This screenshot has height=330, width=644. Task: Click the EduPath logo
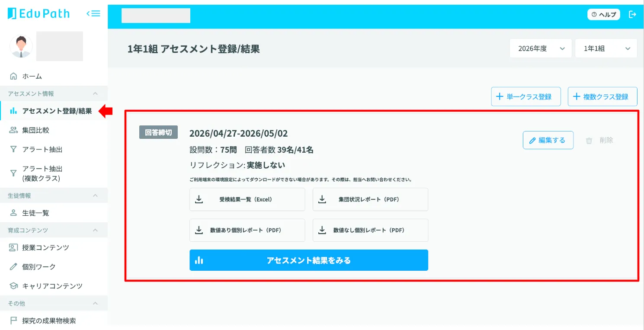coord(39,13)
